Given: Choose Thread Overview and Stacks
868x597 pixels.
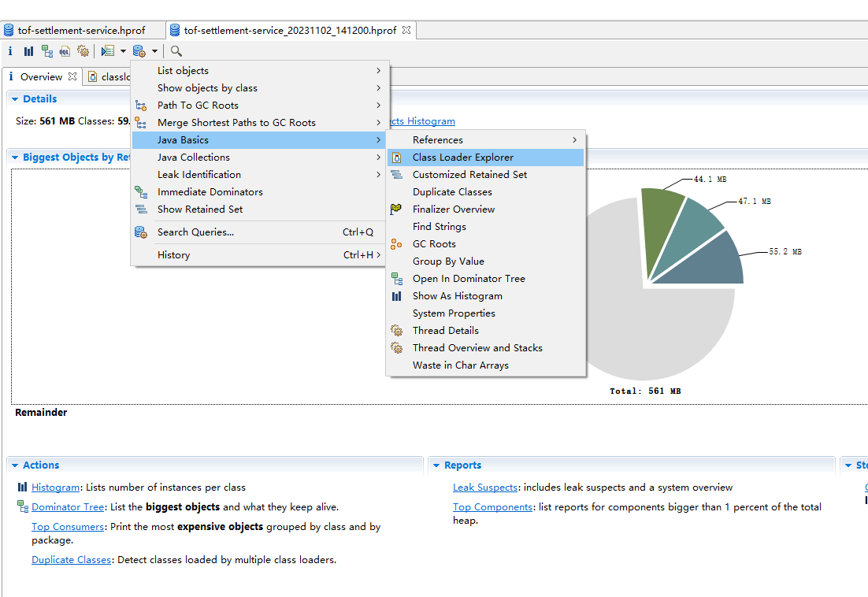Looking at the screenshot, I should coord(477,348).
